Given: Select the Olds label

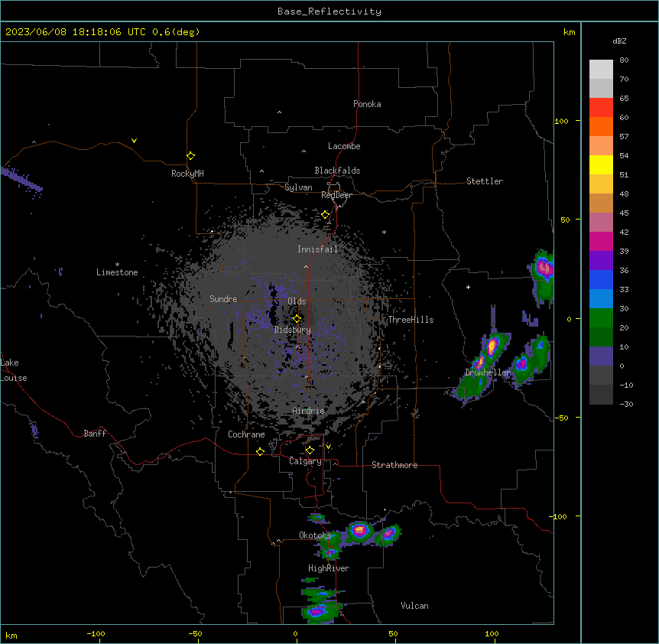Looking at the screenshot, I should [297, 301].
